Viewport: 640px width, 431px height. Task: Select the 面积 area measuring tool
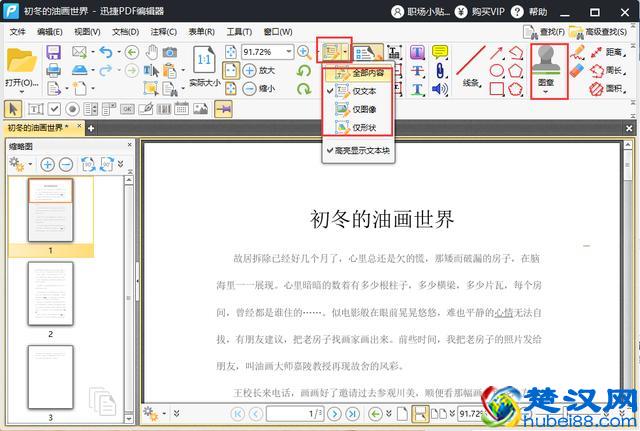point(607,89)
